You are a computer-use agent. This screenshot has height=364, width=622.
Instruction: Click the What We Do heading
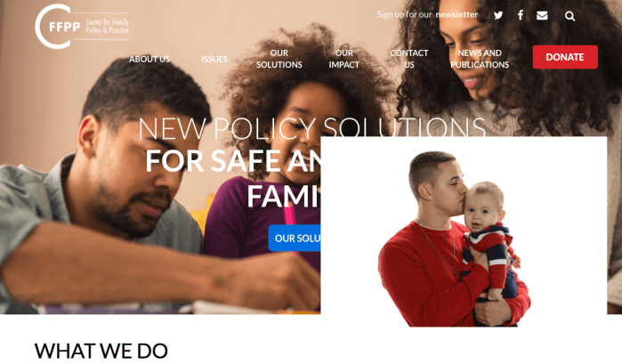click(101, 351)
